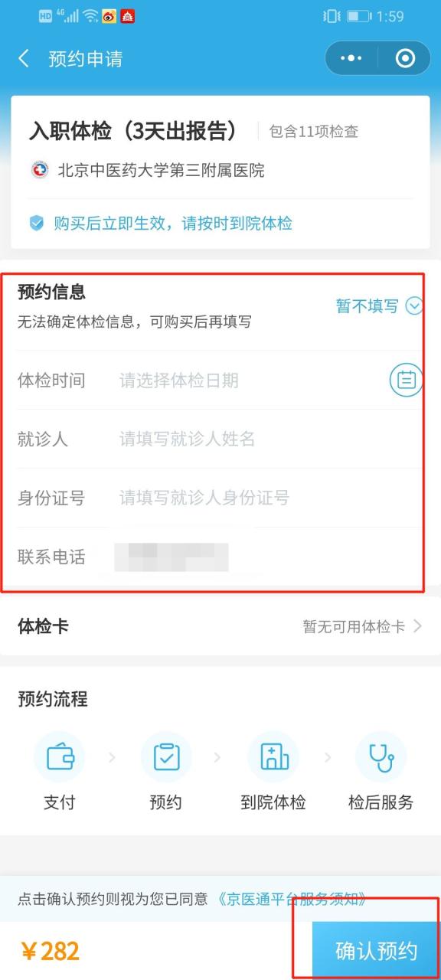Tap the 到院体检 hospital step icon
441x980 pixels.
(x=273, y=756)
